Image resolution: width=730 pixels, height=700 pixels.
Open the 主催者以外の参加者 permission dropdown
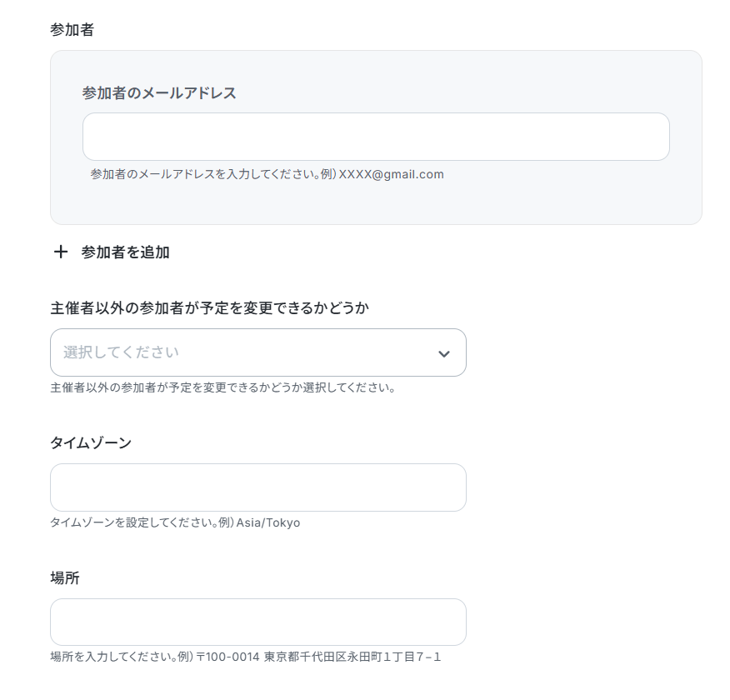[258, 352]
